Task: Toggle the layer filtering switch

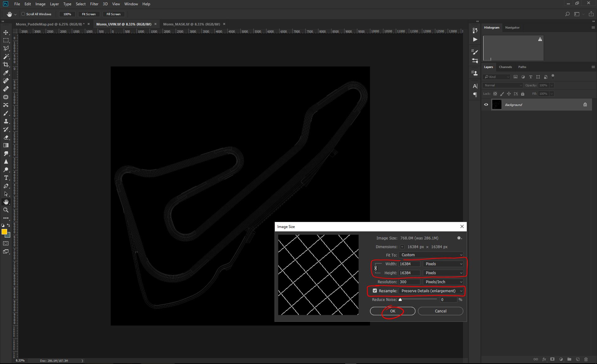Action: point(553,76)
